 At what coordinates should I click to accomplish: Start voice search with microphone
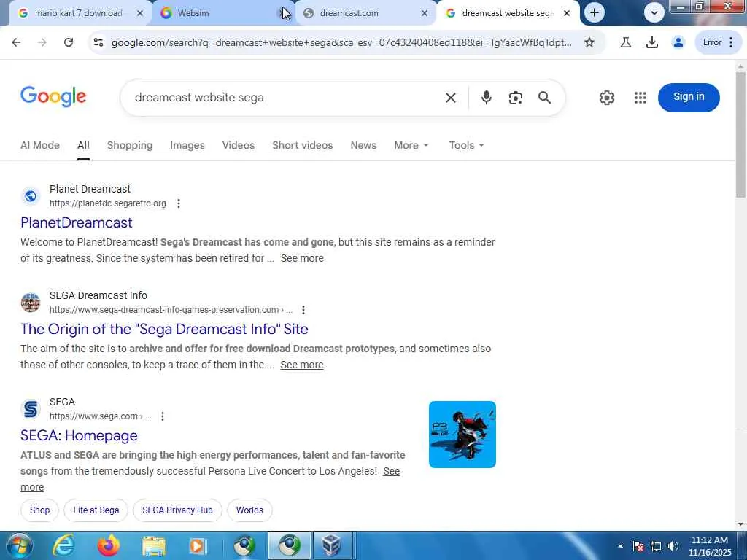(x=486, y=98)
